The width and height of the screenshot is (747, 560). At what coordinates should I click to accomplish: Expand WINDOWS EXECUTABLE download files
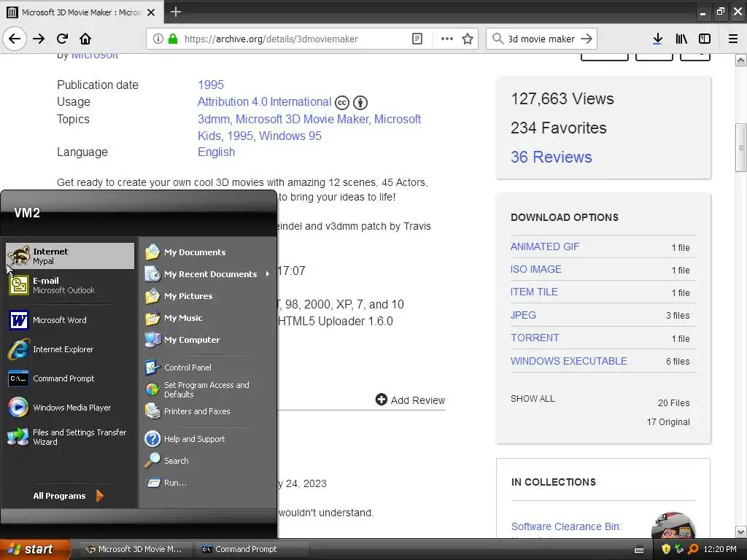[x=569, y=361]
